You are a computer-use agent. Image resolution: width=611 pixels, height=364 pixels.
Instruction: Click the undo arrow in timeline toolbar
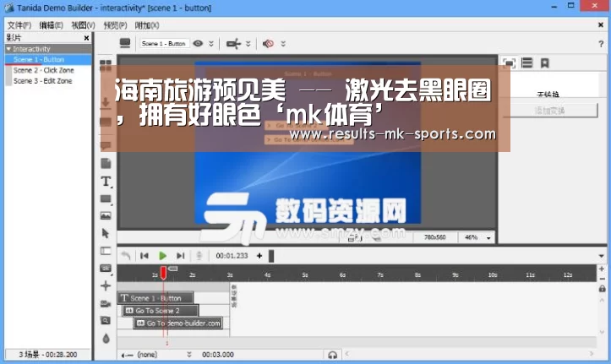(x=125, y=256)
